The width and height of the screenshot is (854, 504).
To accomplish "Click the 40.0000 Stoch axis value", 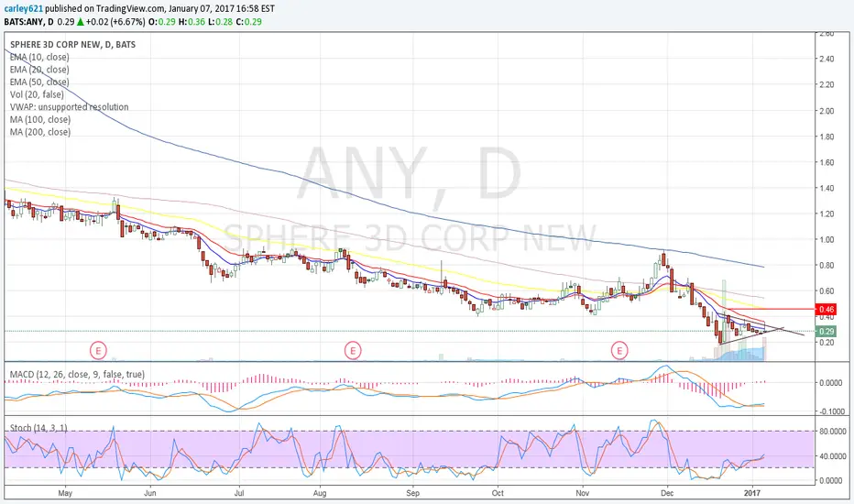I will click(x=832, y=456).
